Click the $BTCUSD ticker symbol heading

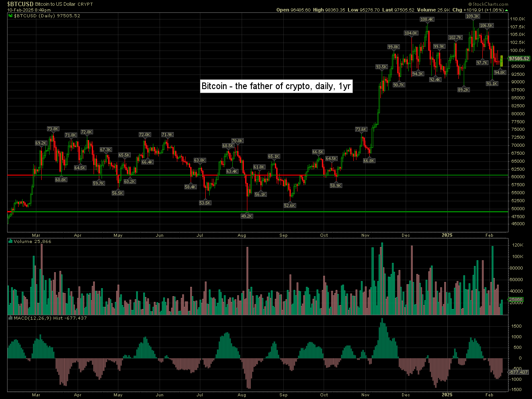click(x=20, y=3)
